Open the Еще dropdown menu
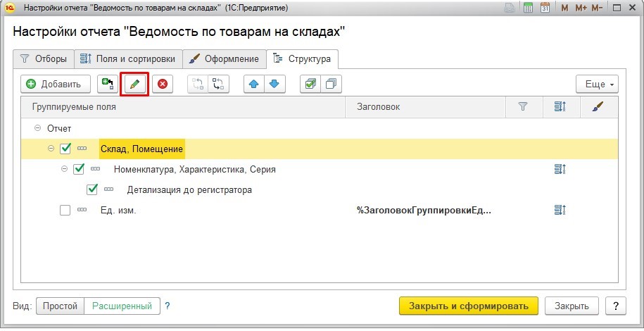Screen dimensions: 644x331 (596, 85)
